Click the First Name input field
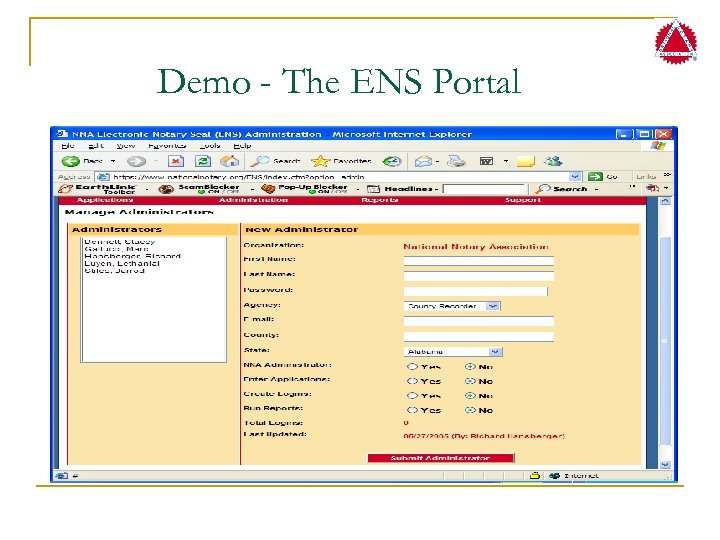The image size is (720, 540). pyautogui.click(x=478, y=261)
